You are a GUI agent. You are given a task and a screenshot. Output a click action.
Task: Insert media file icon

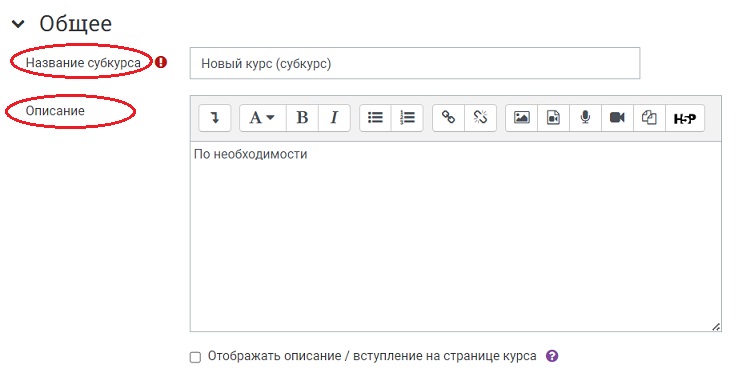pyautogui.click(x=553, y=117)
